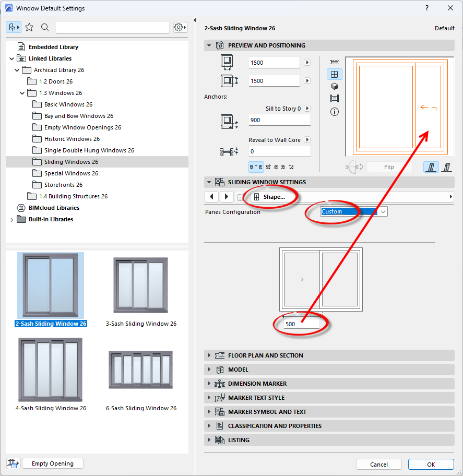Click the Empty Opening button

[53, 463]
